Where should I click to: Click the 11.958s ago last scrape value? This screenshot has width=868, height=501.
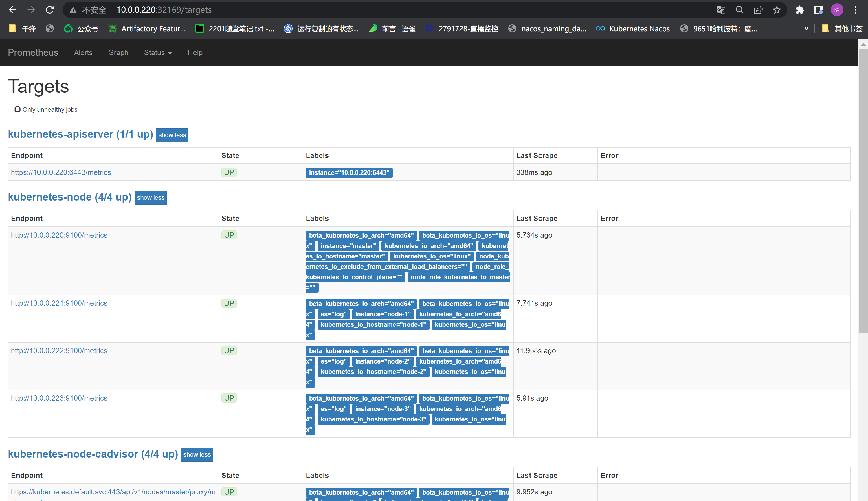coord(536,350)
